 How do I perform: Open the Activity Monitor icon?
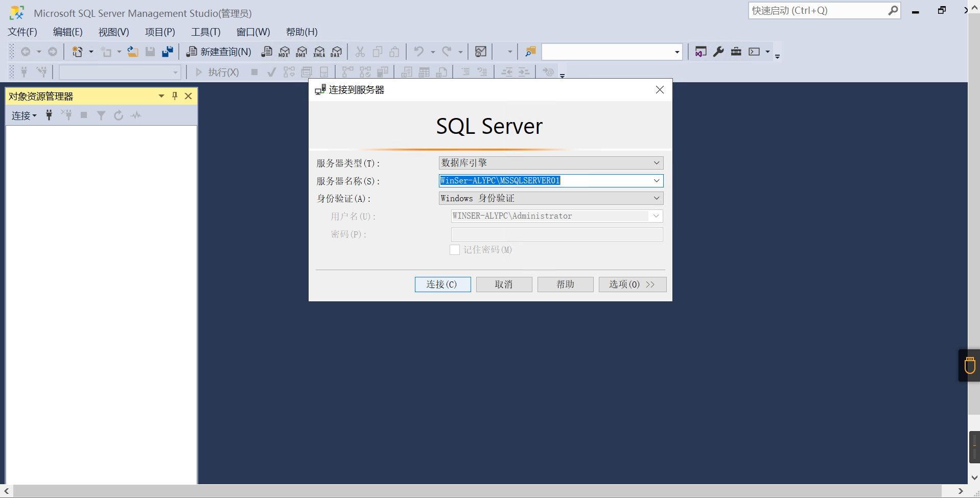click(x=481, y=52)
